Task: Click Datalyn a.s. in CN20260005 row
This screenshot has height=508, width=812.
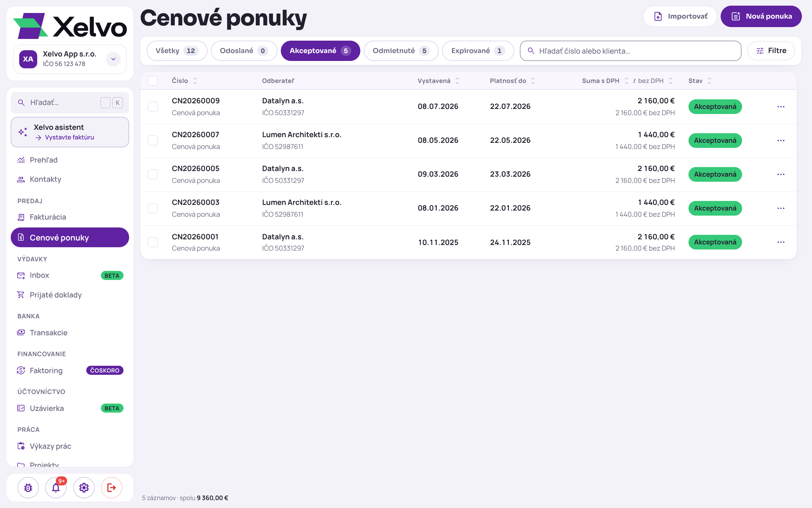Action: [283, 169]
